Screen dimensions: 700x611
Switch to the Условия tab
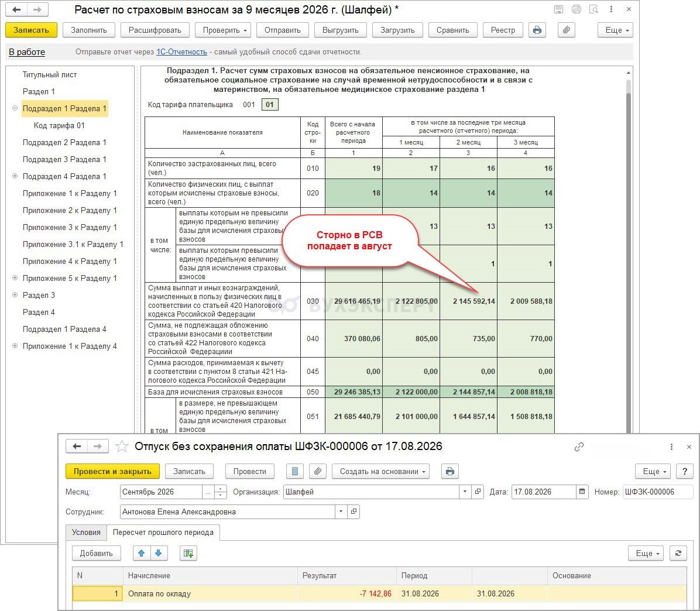(86, 532)
